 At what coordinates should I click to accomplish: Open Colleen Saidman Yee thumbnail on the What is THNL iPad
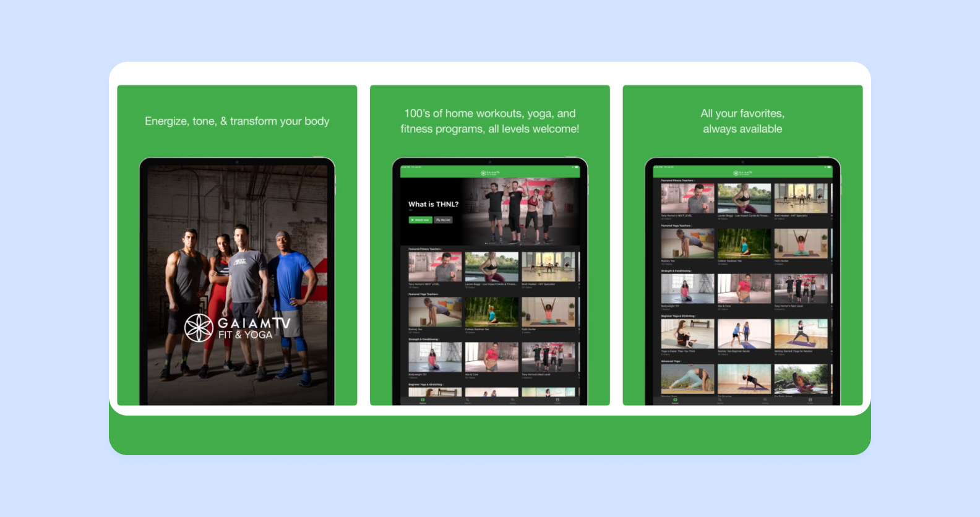pos(492,312)
